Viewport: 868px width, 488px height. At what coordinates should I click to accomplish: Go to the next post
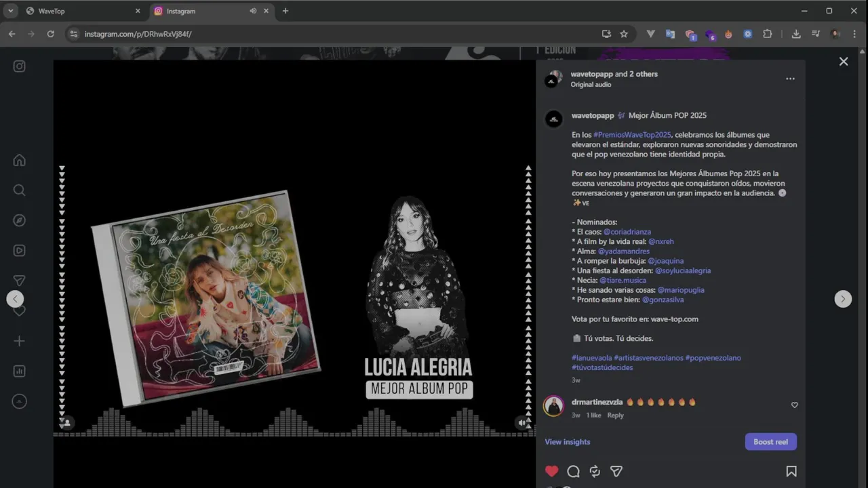843,299
